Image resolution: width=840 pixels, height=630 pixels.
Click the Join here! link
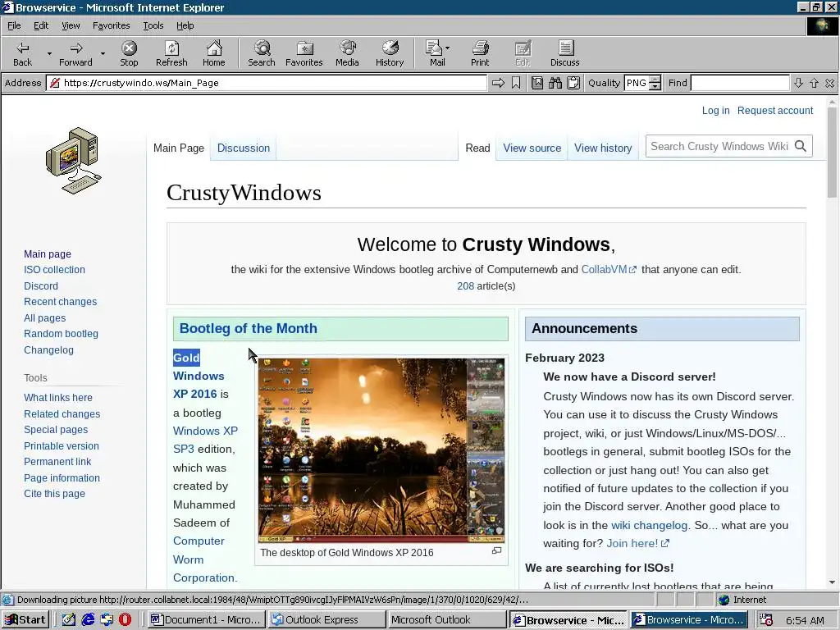[637, 543]
